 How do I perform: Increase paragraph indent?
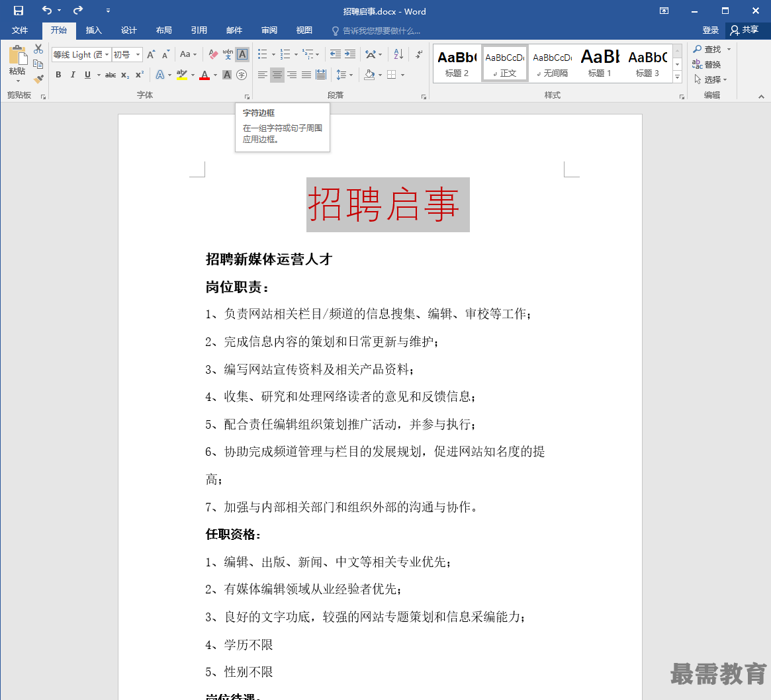(350, 54)
